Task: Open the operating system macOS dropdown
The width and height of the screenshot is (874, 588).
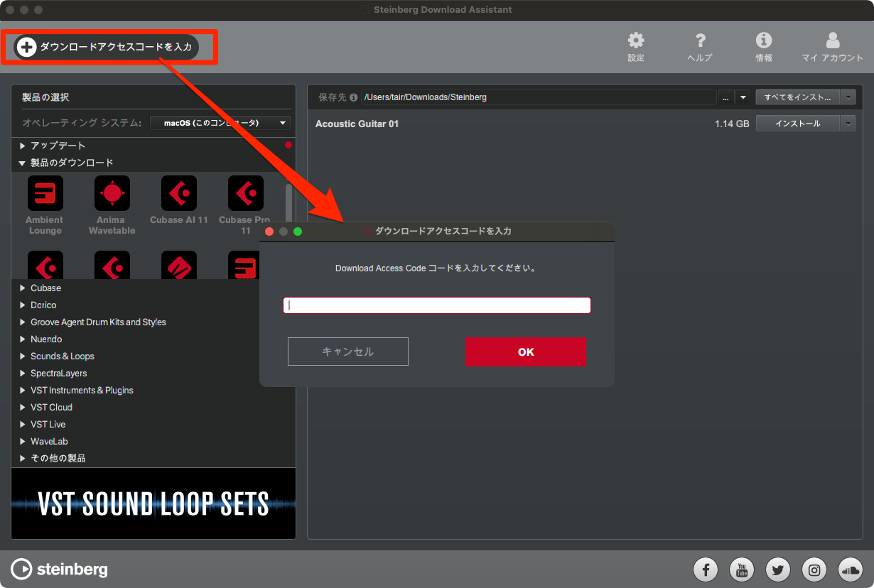Action: pos(220,123)
